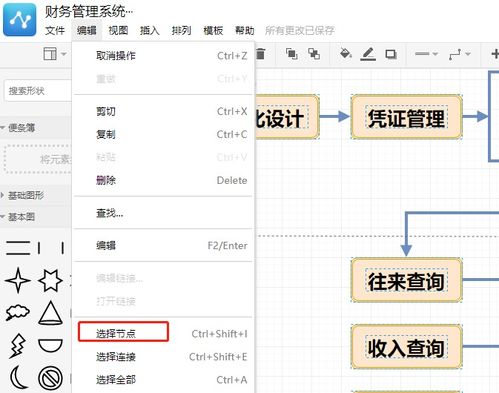Select the no-symbol prohibited shape
The image size is (499, 393).
(x=50, y=378)
